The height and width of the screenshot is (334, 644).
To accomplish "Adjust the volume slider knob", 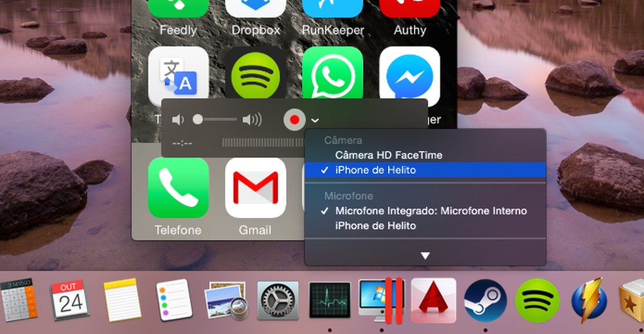I will (x=198, y=119).
